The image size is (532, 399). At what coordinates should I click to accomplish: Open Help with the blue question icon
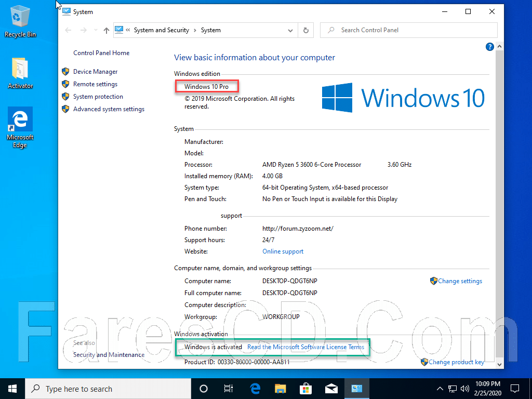[489, 47]
